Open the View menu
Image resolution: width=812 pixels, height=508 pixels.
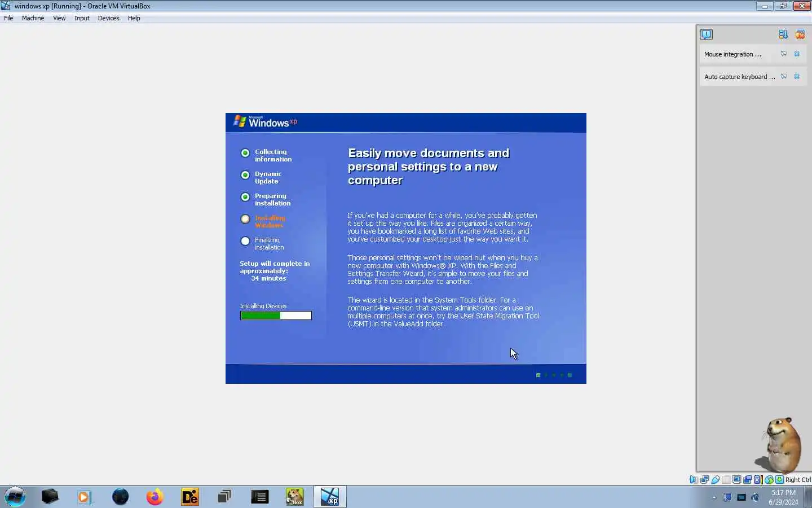click(59, 18)
